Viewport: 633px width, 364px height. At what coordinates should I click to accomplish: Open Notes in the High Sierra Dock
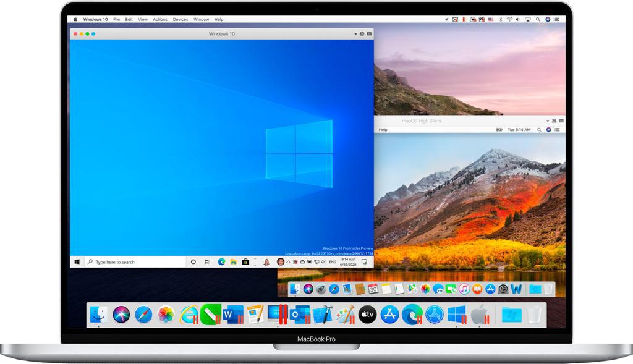(386, 289)
